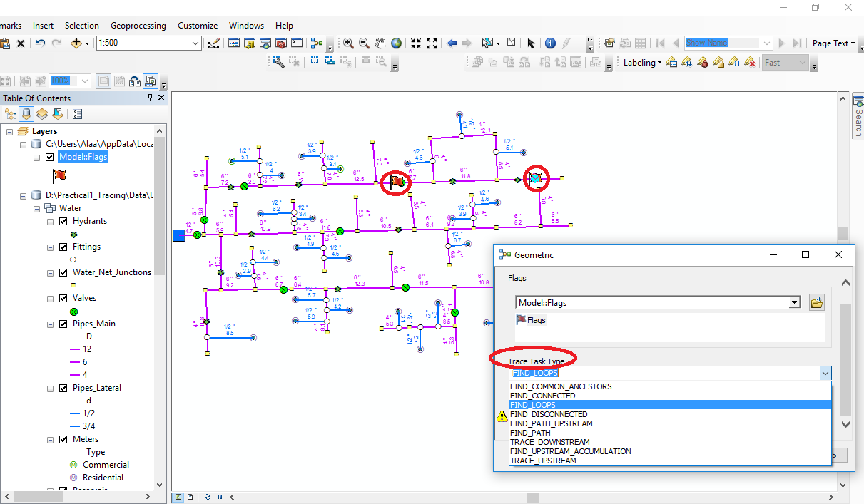Collapse the Layers tree root
Screen dimensions: 864x504
pos(9,131)
